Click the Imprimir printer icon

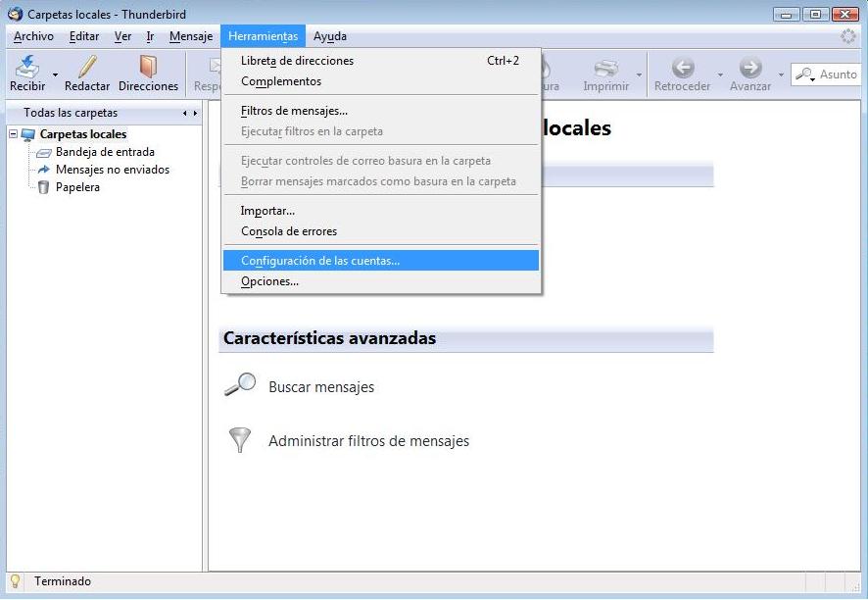click(x=605, y=69)
